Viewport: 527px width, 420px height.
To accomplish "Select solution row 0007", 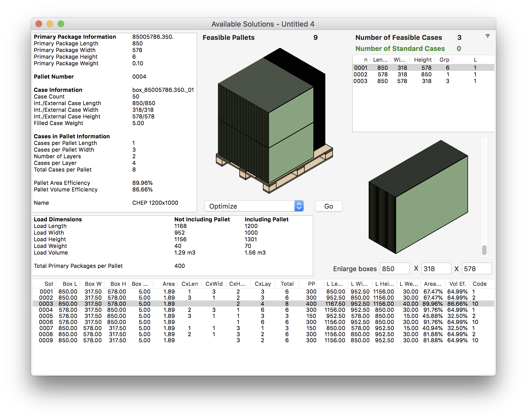I will (x=263, y=328).
